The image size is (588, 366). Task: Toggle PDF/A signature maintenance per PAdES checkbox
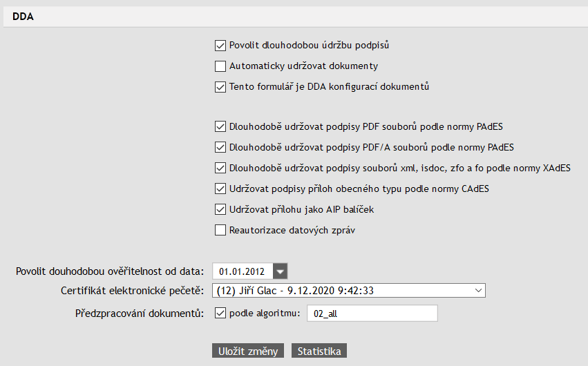(220, 147)
